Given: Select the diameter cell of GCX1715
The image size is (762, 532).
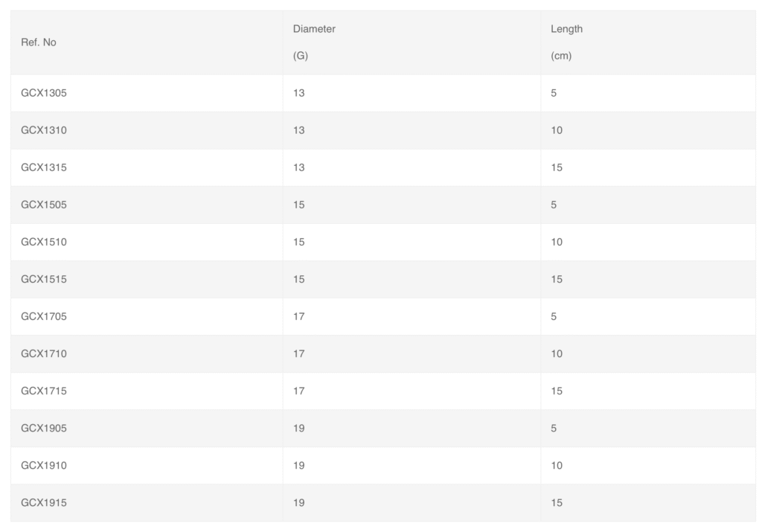Looking at the screenshot, I should [299, 391].
